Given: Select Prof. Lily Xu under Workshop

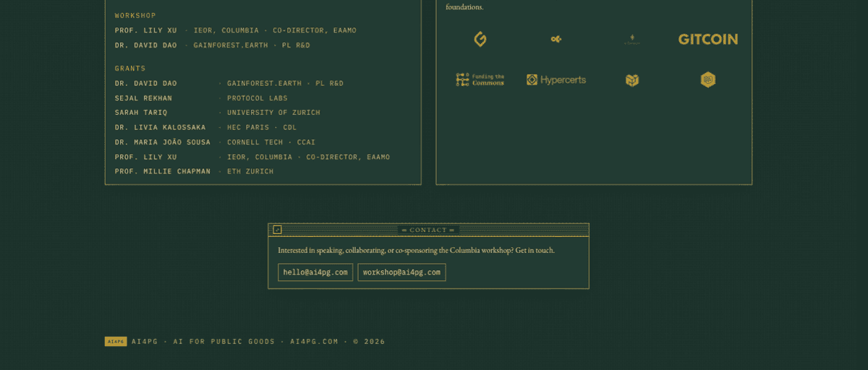Looking at the screenshot, I should 145,30.
